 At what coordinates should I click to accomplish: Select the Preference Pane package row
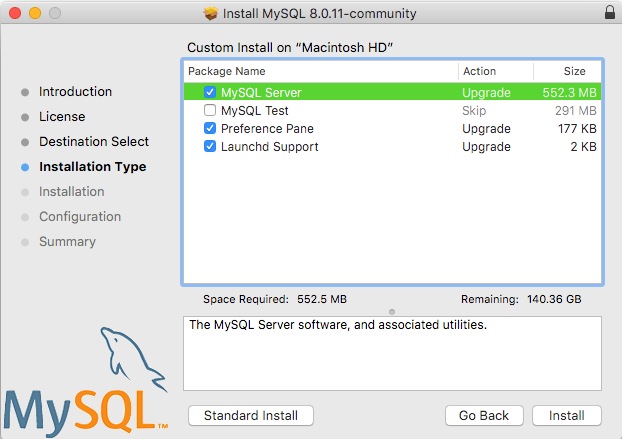[330, 129]
